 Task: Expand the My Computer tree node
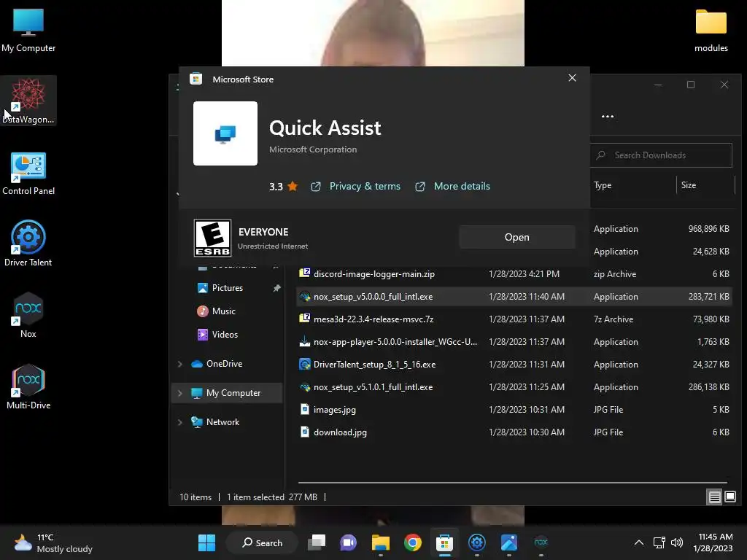[x=180, y=393]
